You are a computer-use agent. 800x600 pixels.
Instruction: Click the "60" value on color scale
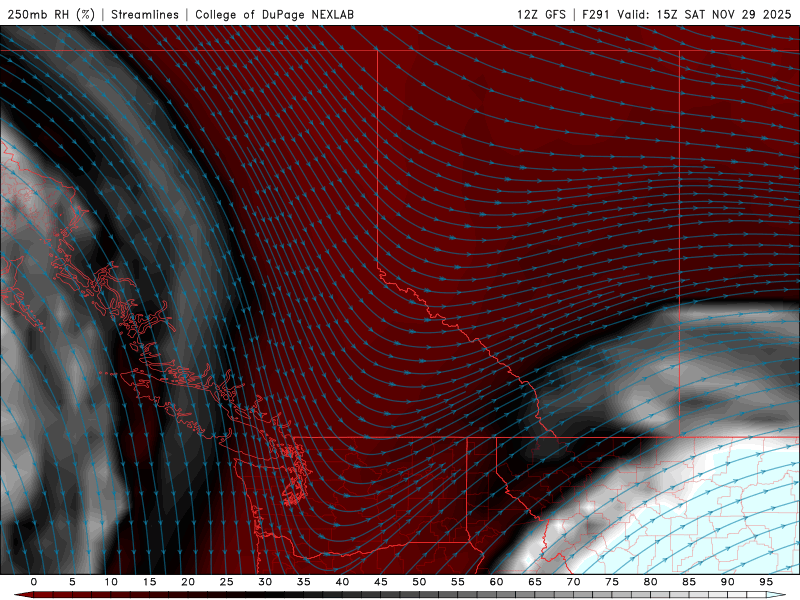[x=496, y=582]
